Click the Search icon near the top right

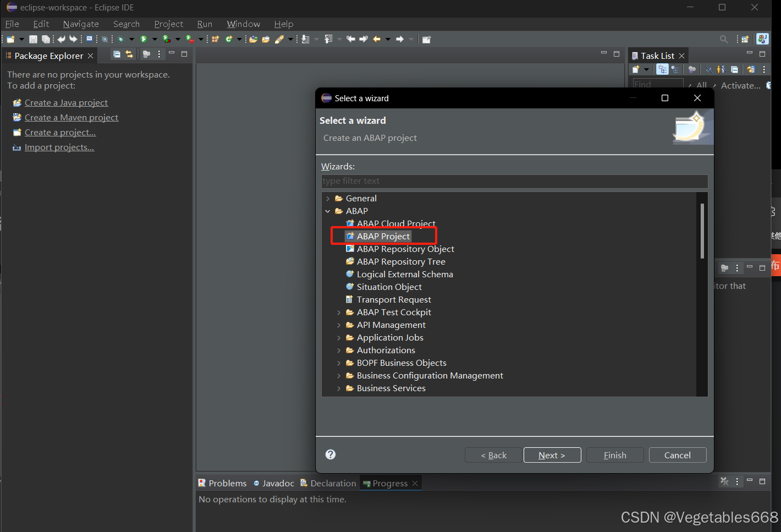pos(724,39)
